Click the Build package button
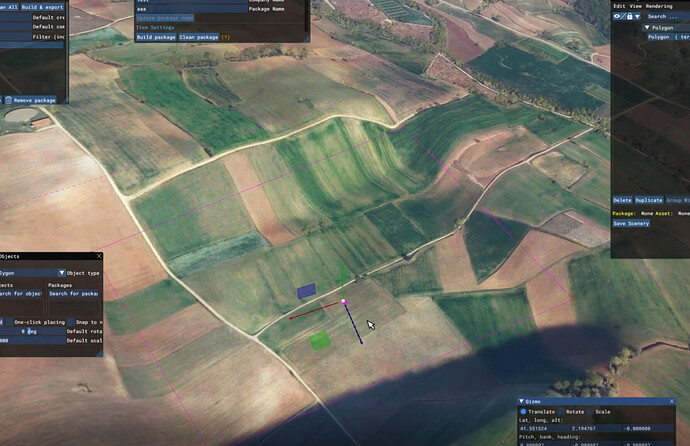This screenshot has width=690, height=446. point(156,37)
